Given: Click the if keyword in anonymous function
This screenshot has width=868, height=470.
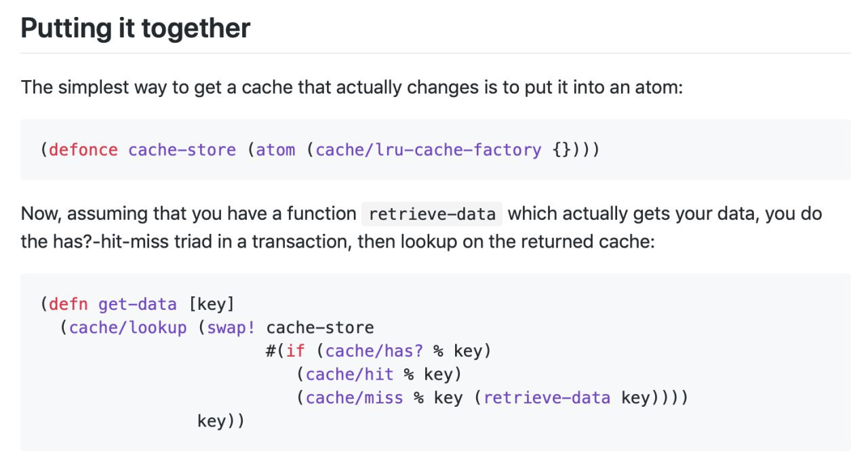Looking at the screenshot, I should coord(296,351).
